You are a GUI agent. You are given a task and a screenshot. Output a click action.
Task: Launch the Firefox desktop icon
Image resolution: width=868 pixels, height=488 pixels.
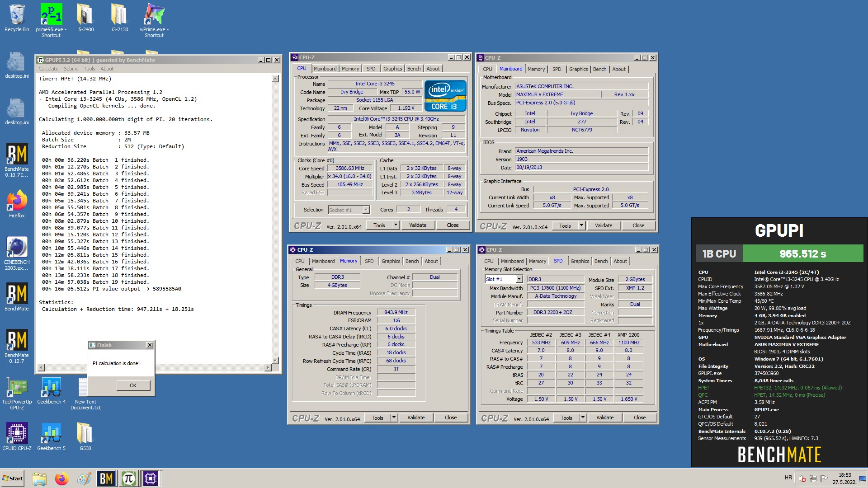17,204
